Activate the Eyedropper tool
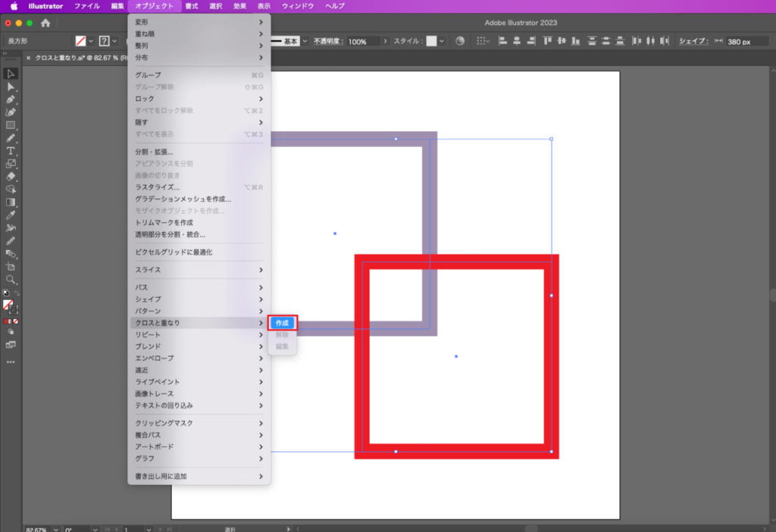776x532 pixels. 11,215
